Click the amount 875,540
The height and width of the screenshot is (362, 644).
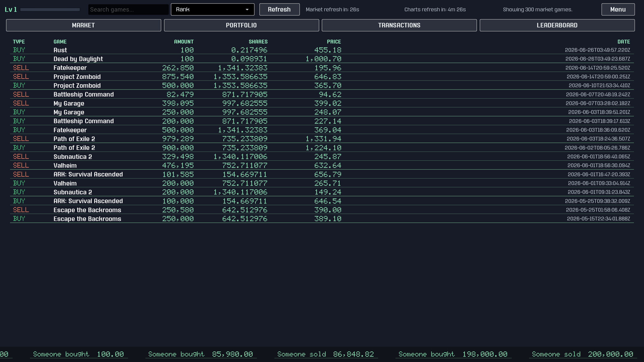(x=178, y=77)
